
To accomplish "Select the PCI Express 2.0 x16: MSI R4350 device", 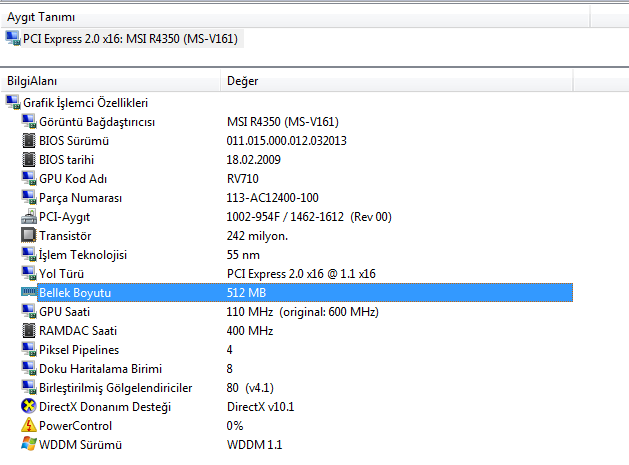I will (130, 39).
